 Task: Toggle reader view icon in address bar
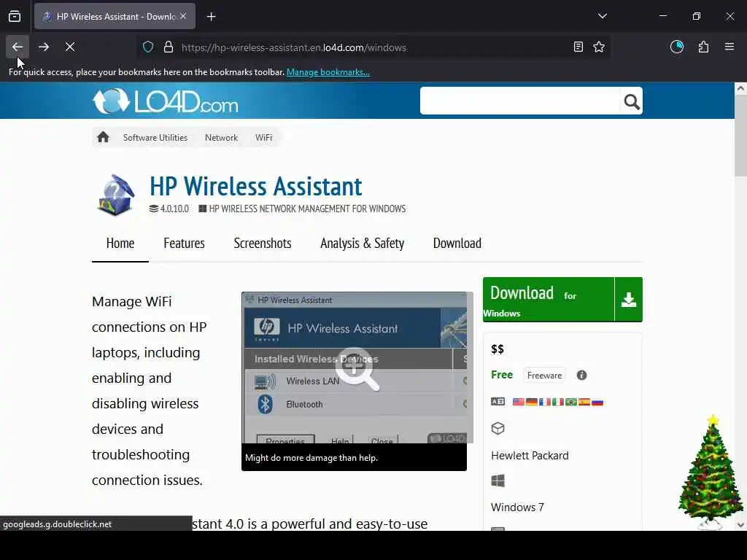(578, 47)
